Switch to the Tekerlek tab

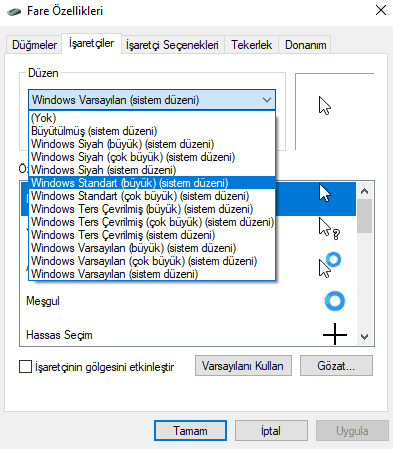click(x=252, y=45)
